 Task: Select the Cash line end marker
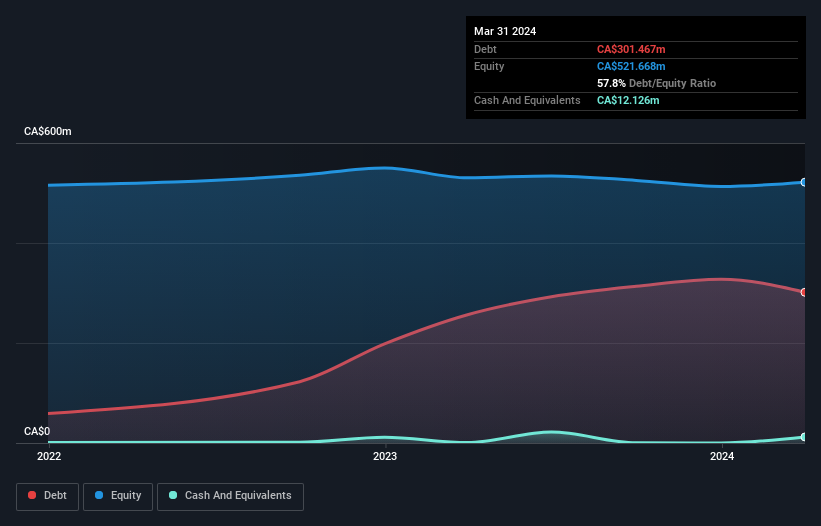coord(804,437)
